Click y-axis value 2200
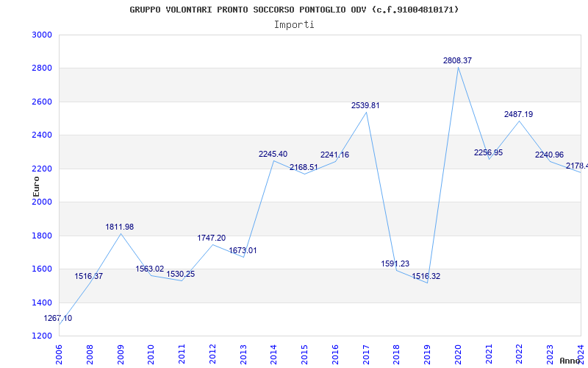Image resolution: width=588 pixels, height=368 pixels. [42, 169]
